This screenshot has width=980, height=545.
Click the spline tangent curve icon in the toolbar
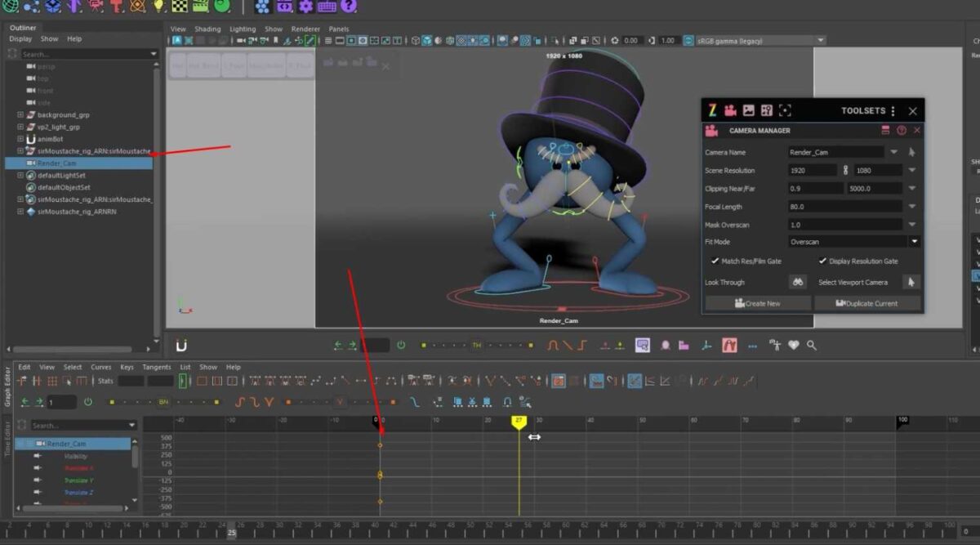553,345
